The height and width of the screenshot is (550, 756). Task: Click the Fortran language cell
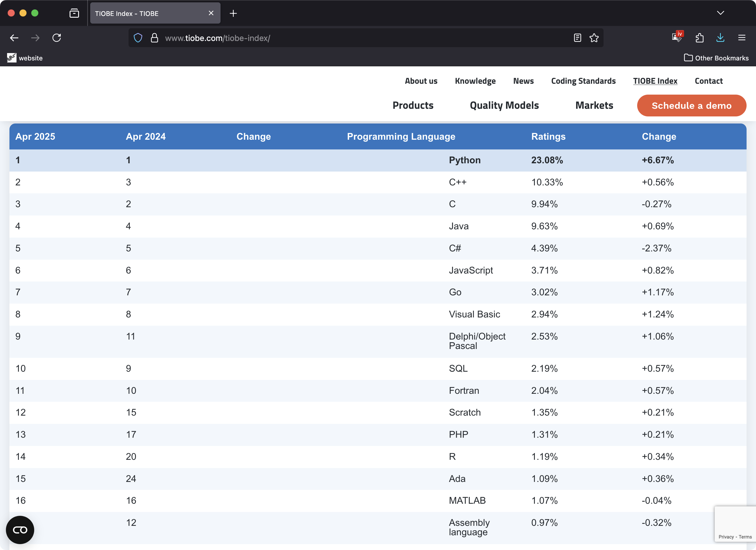[x=464, y=391]
